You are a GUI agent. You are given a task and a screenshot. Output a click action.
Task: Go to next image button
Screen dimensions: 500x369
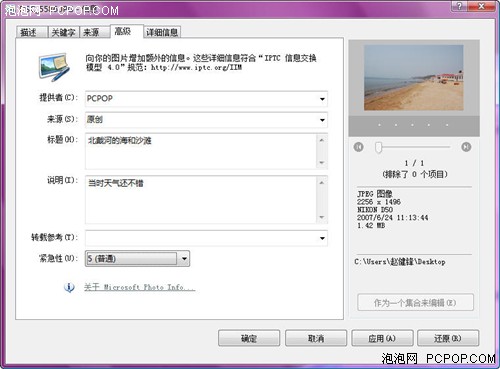click(x=466, y=147)
